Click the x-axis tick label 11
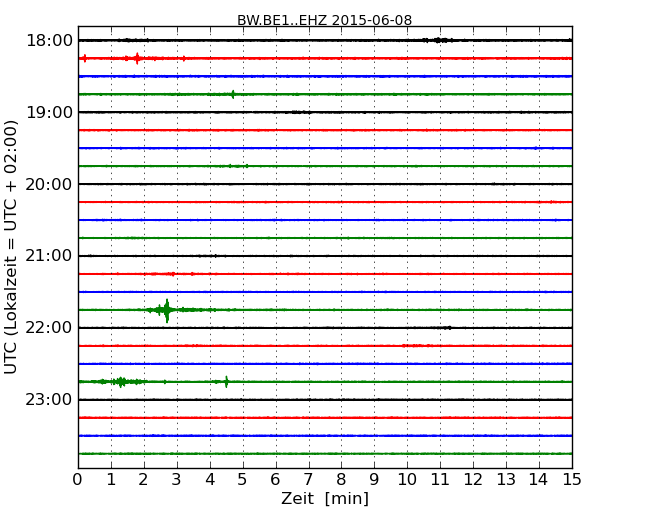The image size is (650, 520). (x=440, y=480)
